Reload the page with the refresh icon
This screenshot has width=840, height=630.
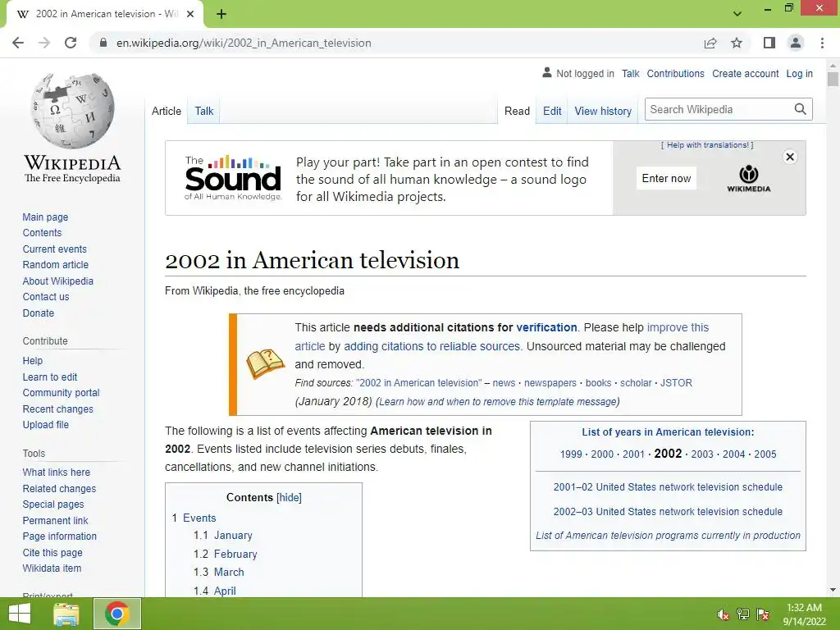tap(71, 43)
